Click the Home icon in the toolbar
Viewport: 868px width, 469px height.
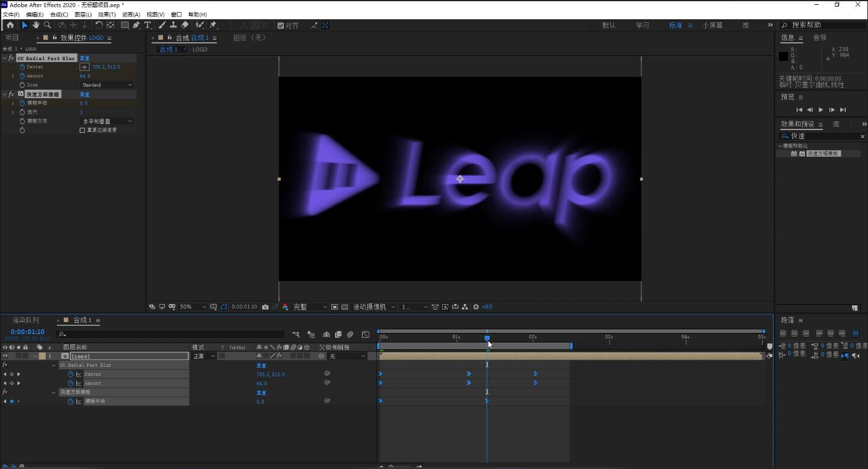10,25
